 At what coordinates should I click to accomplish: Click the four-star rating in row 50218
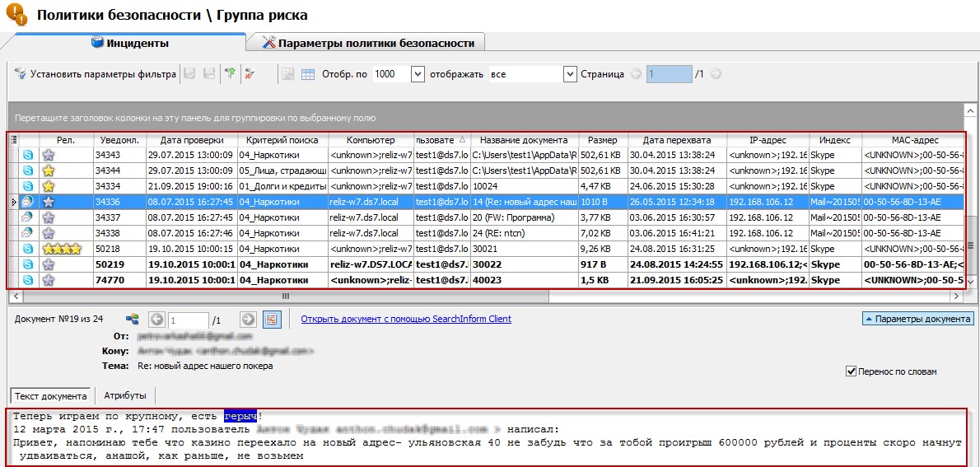click(x=61, y=248)
